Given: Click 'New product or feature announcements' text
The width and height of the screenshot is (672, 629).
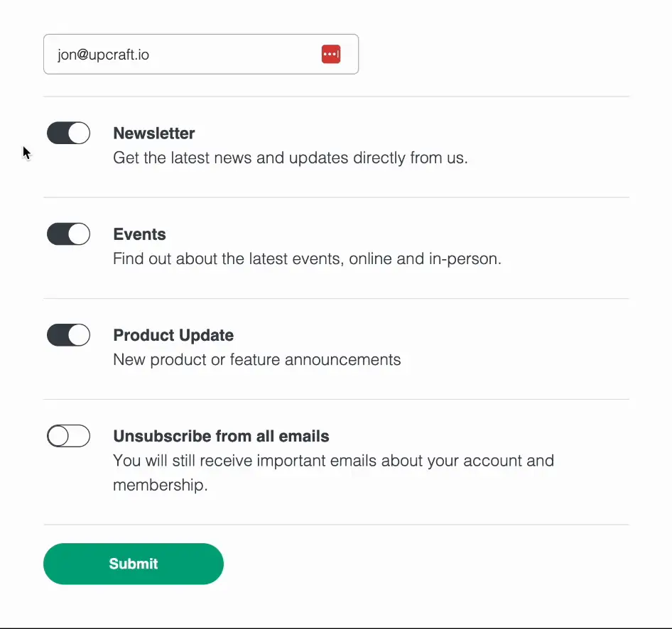Looking at the screenshot, I should (256, 359).
